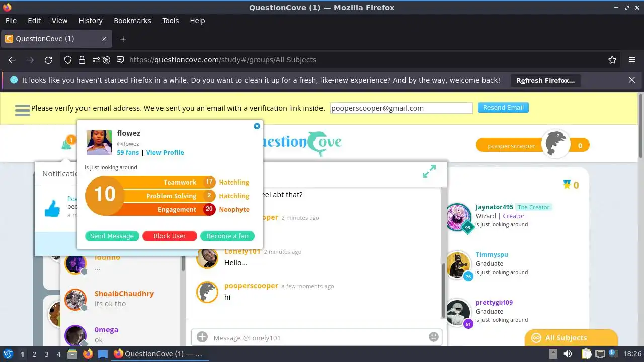Open the taskbar start menu icon
Screen dimensions: 644x362
click(8, 354)
